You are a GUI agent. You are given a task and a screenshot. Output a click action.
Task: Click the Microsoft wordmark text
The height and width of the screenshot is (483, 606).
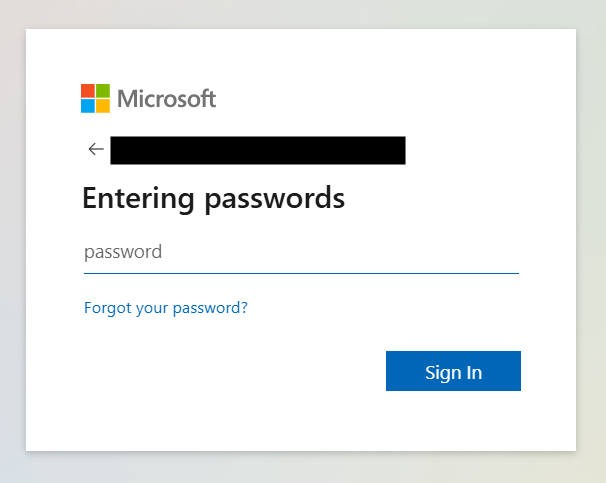166,99
